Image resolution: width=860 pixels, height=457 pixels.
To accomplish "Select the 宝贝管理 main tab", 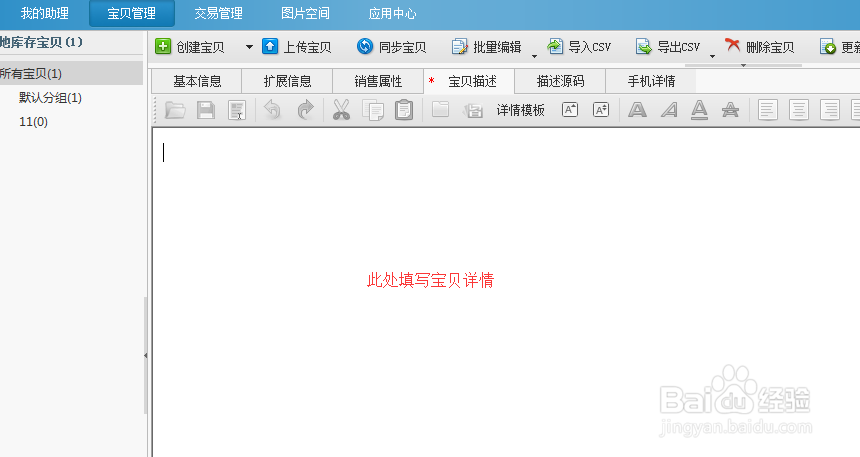I will tap(132, 13).
